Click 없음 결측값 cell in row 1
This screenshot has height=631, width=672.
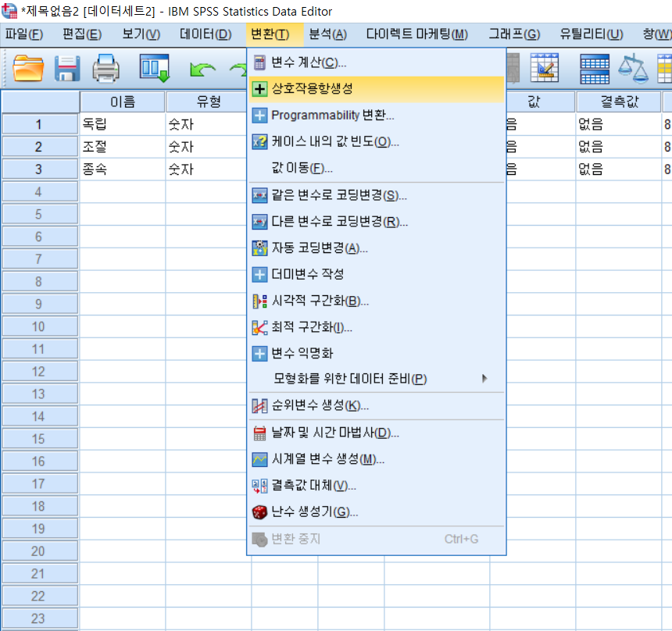pos(619,124)
